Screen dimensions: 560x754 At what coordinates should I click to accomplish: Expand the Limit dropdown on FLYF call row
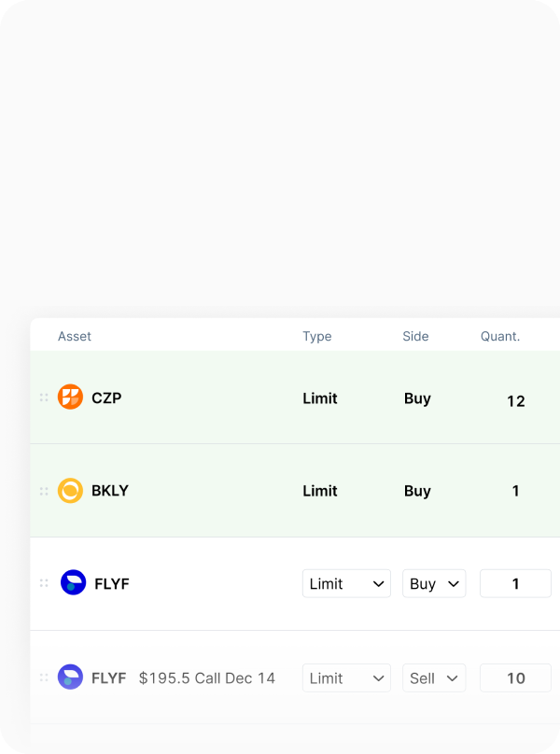(346, 678)
